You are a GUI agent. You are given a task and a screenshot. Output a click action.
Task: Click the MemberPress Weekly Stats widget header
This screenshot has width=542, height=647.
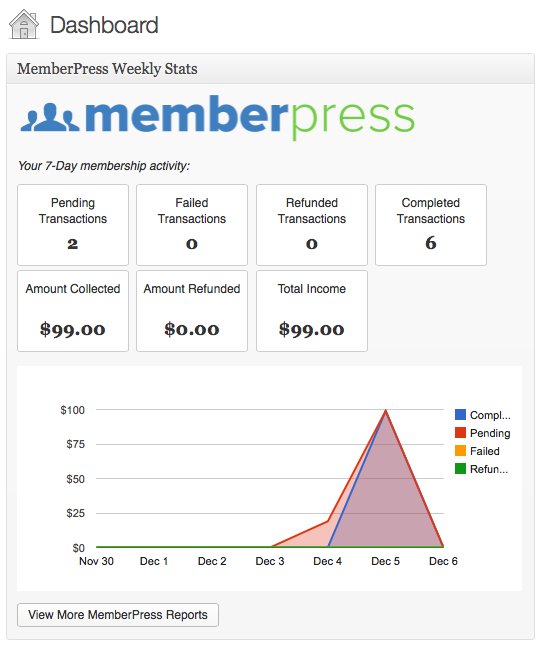[x=271, y=69]
